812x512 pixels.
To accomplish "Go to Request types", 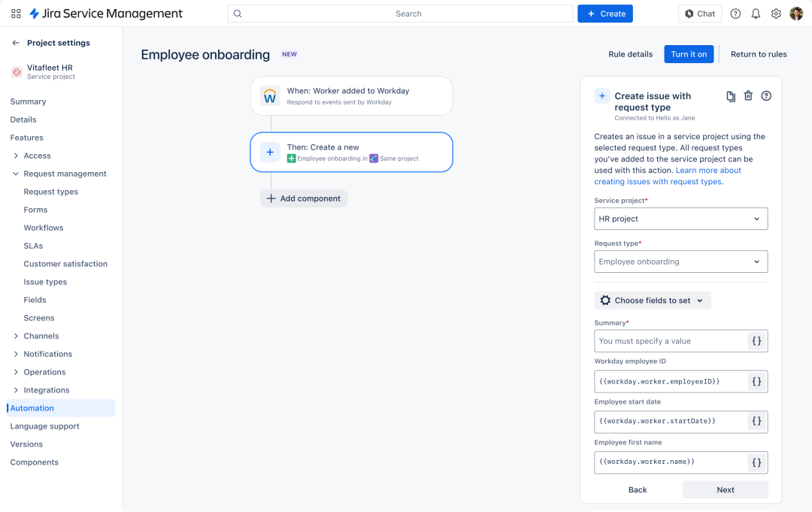I will click(51, 192).
